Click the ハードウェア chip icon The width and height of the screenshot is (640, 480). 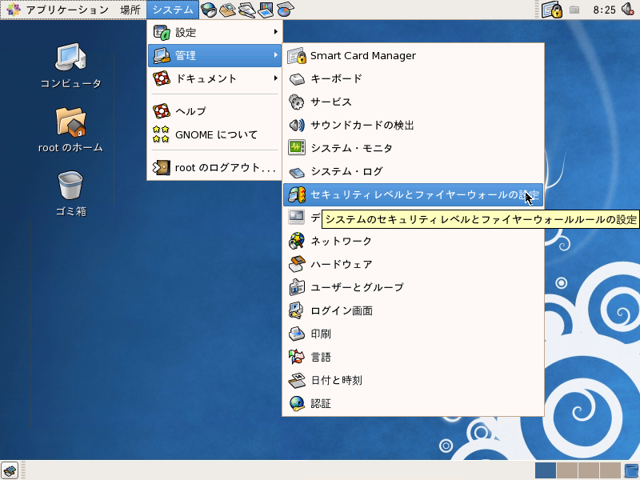point(296,264)
